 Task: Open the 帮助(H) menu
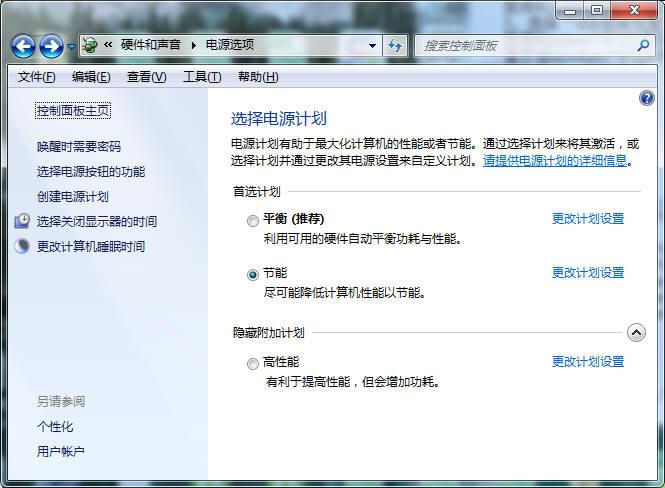coord(258,77)
